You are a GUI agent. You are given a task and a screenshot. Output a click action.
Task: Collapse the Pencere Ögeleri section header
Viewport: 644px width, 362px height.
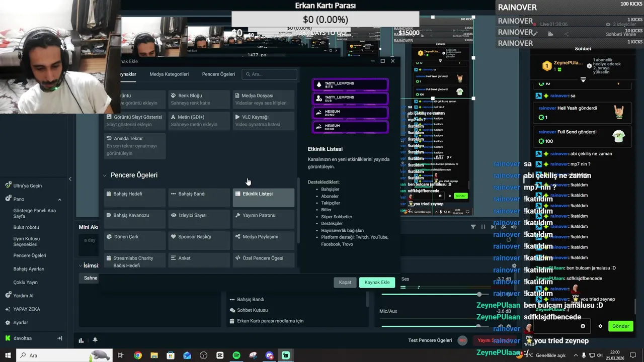point(105,175)
